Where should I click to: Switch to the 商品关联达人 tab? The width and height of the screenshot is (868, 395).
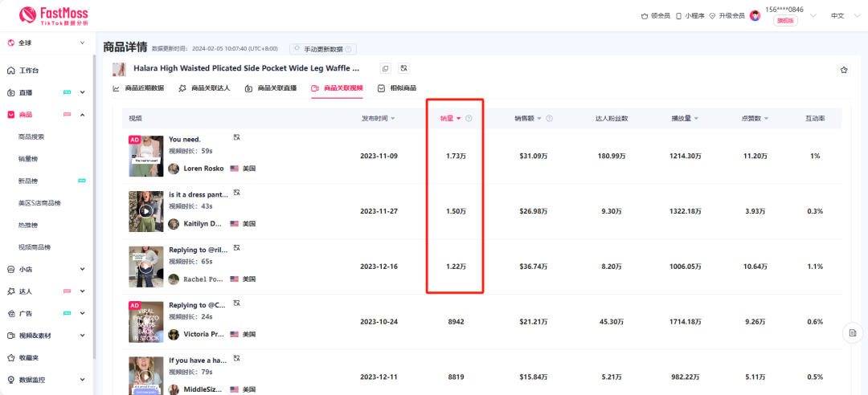click(204, 88)
